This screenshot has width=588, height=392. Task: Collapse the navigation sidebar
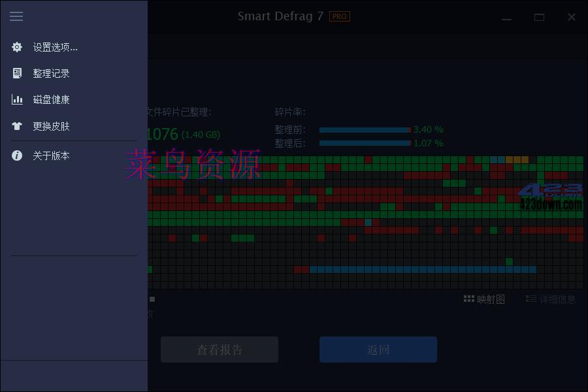16,16
